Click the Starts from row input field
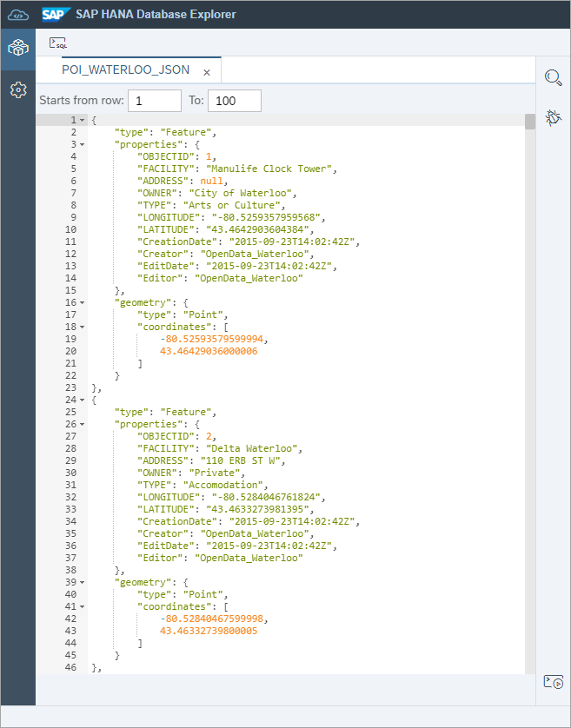This screenshot has width=571, height=728. 154,101
